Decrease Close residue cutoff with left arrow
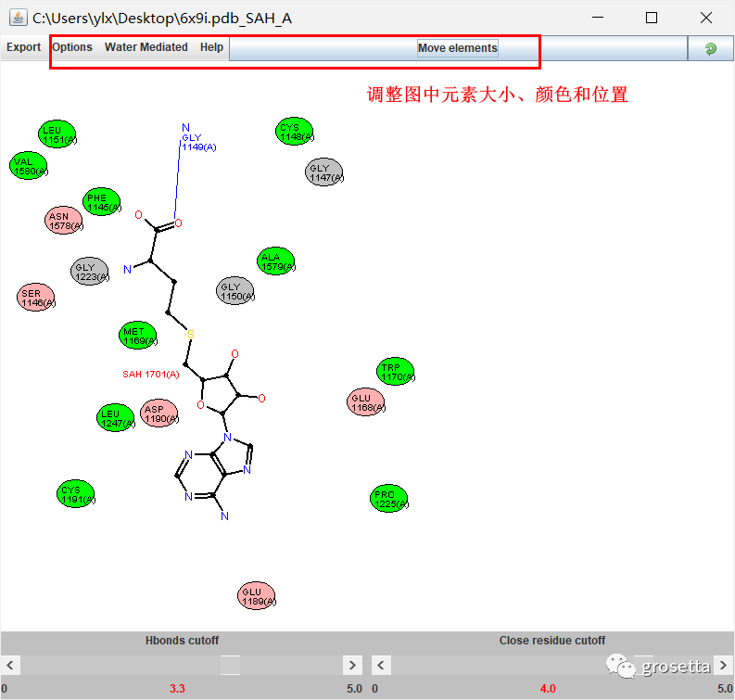The width and height of the screenshot is (735, 700). 381,665
